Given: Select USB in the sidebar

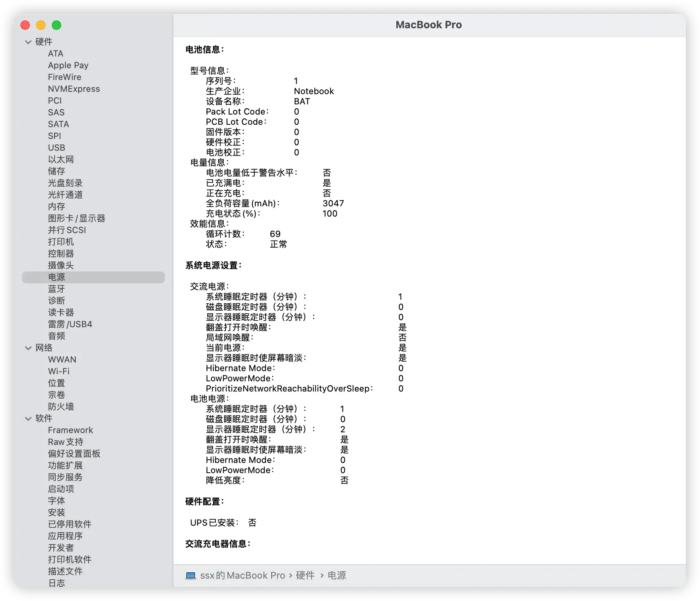Looking at the screenshot, I should pyautogui.click(x=57, y=148).
